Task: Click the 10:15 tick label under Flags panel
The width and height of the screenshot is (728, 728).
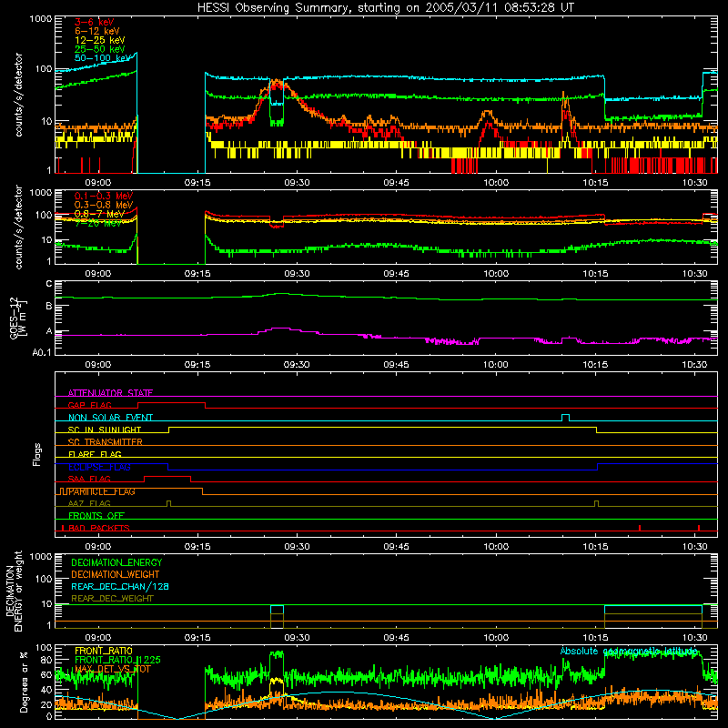Action: click(595, 547)
